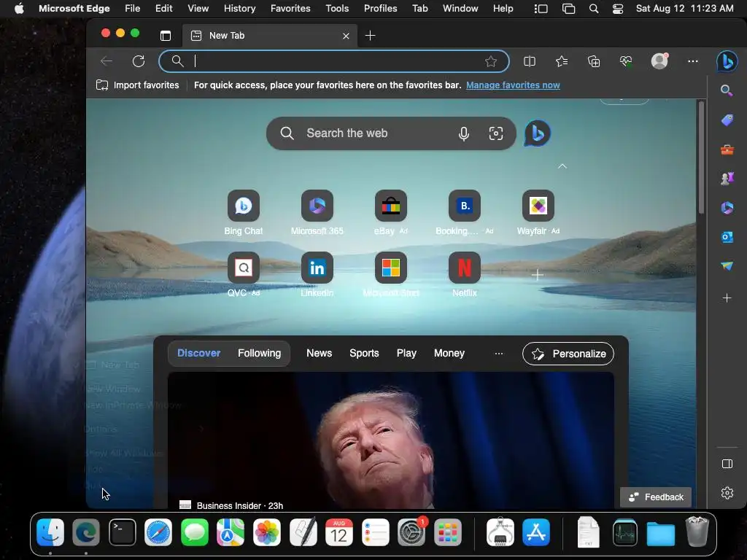Open Settings and more ellipsis menu

(693, 61)
